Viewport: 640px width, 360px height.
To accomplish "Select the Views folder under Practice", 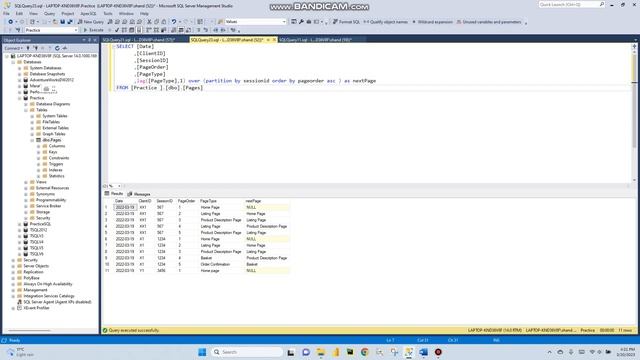I will [41, 182].
